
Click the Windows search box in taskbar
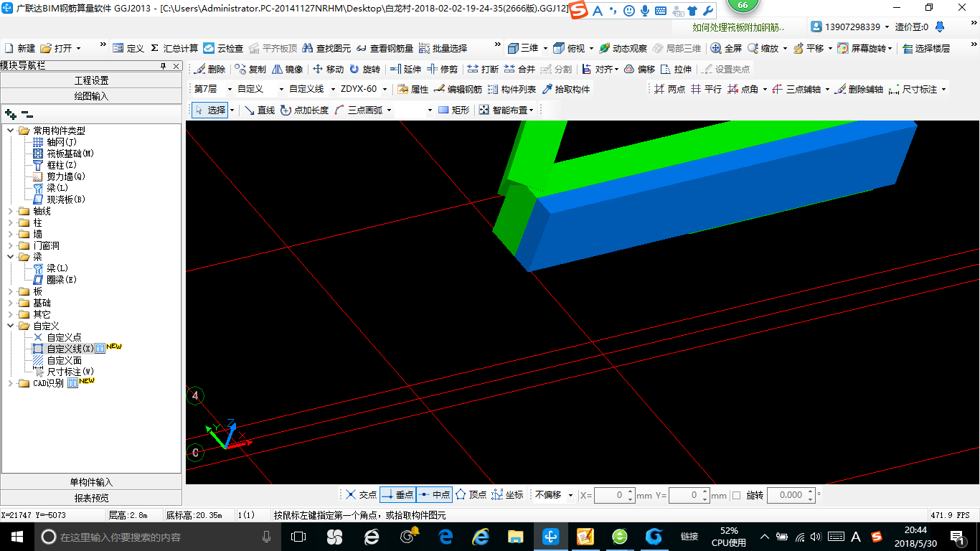click(x=157, y=537)
